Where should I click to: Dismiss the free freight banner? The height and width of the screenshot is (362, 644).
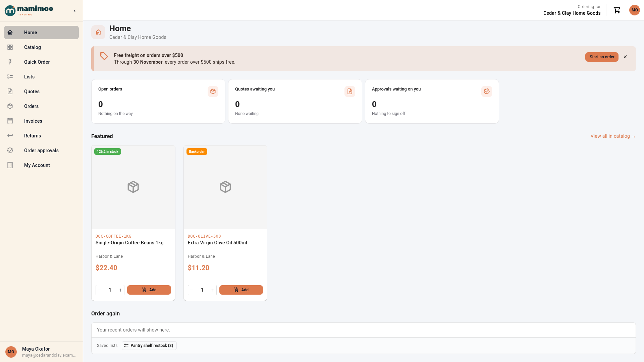click(625, 57)
